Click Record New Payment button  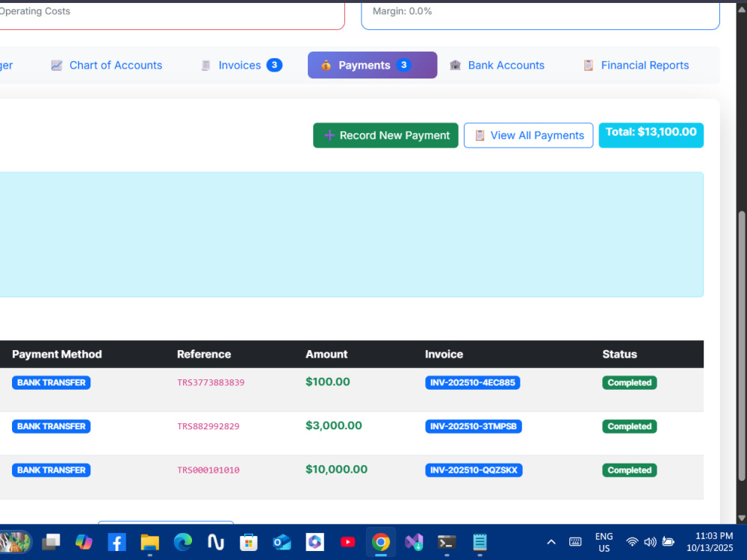coord(385,136)
